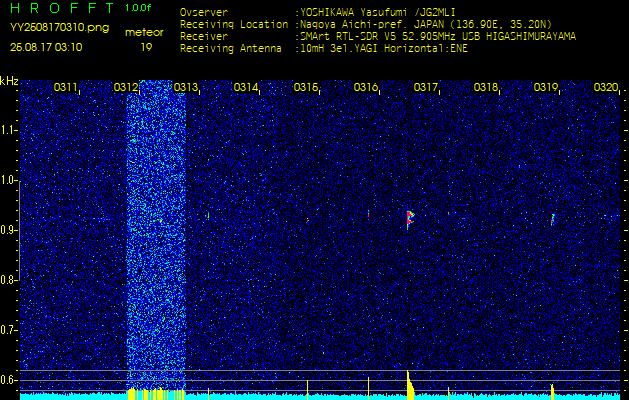629x400 pixels.
Task: Click the 1.0 kHz axis label
Action: (x=7, y=180)
